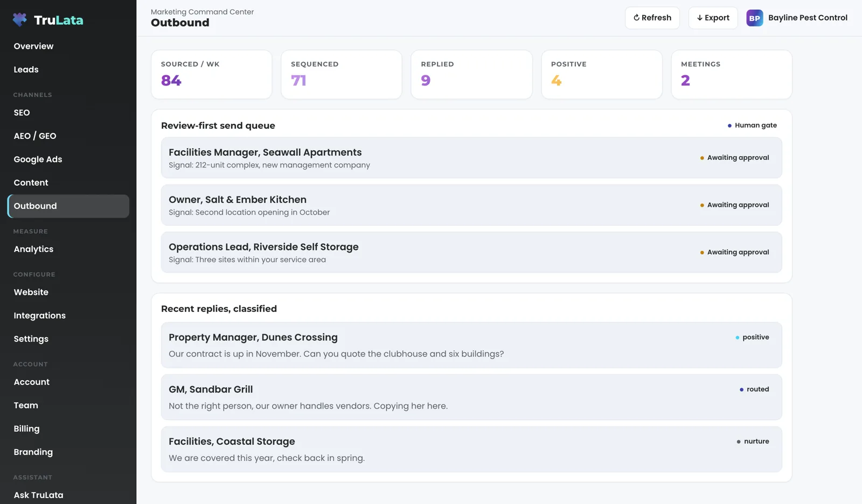
Task: Click the TruLata logo icon
Action: coord(20,20)
